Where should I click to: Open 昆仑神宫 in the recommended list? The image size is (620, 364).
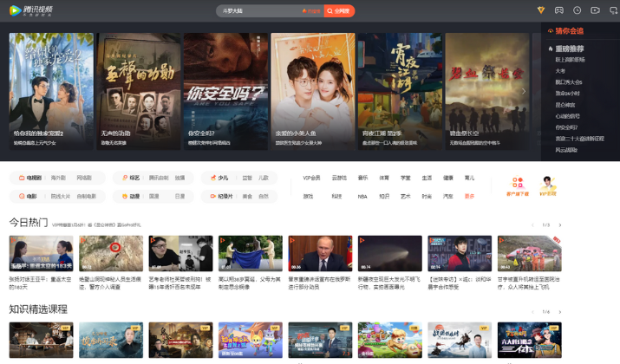565,105
